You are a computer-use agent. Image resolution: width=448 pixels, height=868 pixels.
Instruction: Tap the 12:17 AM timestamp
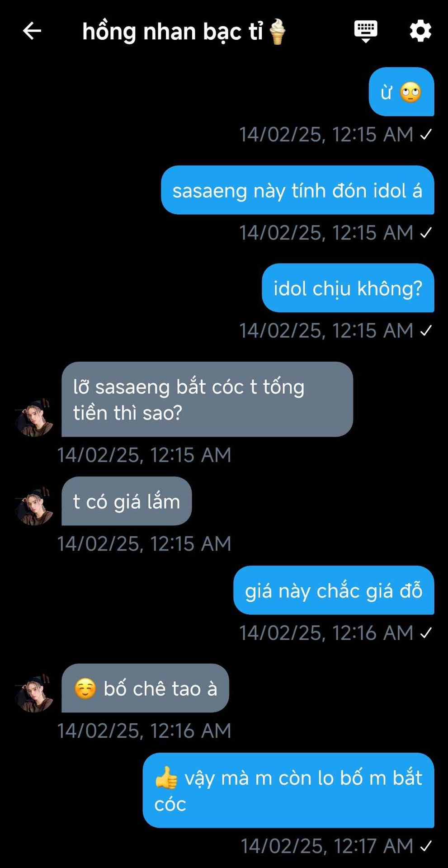327,846
